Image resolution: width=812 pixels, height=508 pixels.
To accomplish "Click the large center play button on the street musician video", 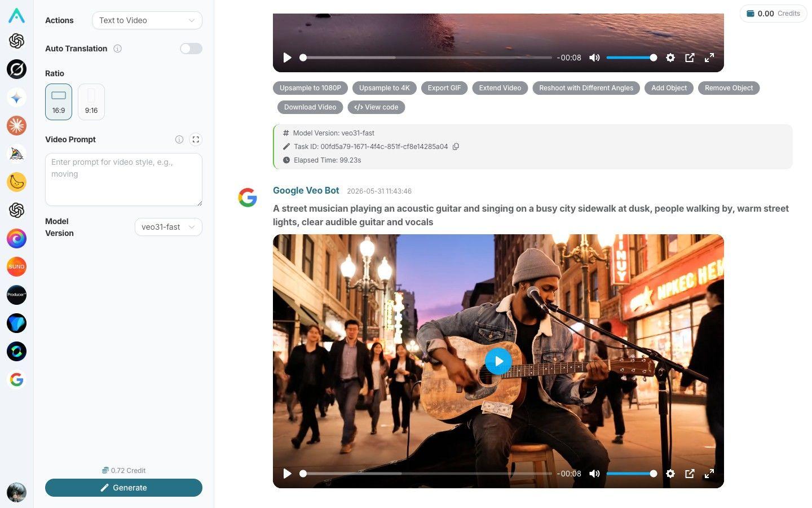I will 498,361.
